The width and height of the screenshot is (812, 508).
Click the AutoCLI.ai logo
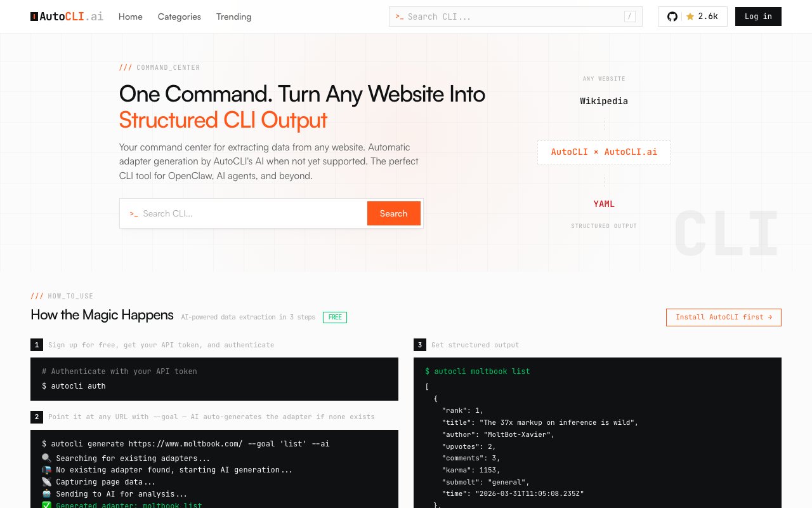67,17
